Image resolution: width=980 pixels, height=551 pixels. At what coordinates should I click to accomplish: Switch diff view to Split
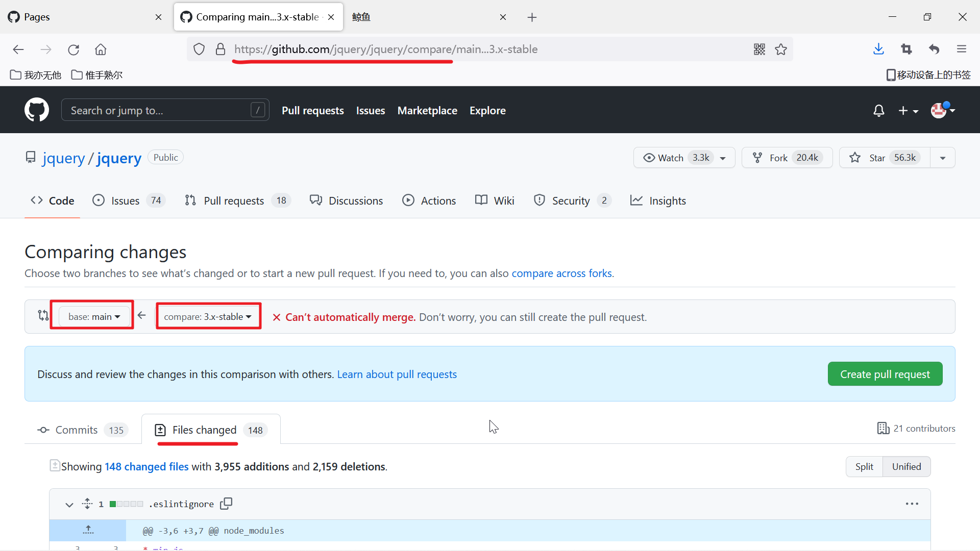pos(864,467)
